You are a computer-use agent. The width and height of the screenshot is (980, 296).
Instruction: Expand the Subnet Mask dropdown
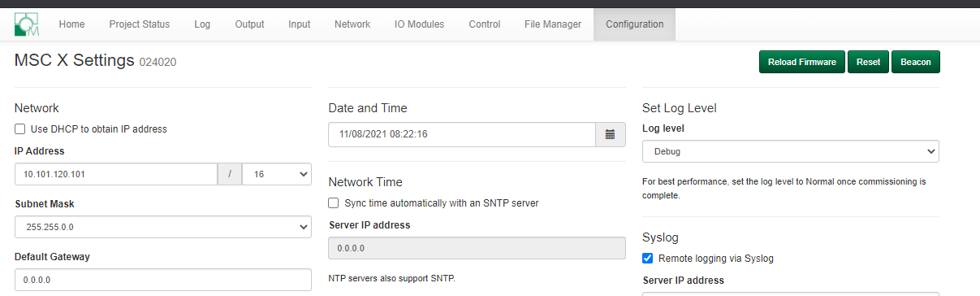point(163,227)
